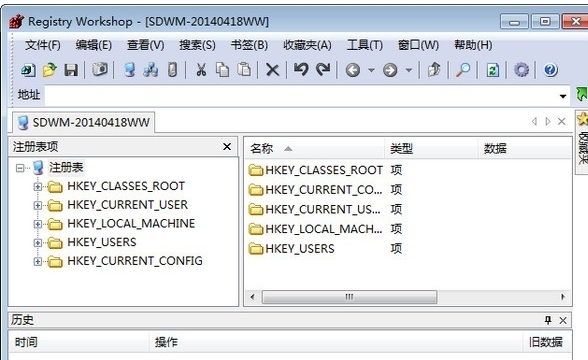Expand HKEY_CURRENT_USER in the tree

click(38, 205)
